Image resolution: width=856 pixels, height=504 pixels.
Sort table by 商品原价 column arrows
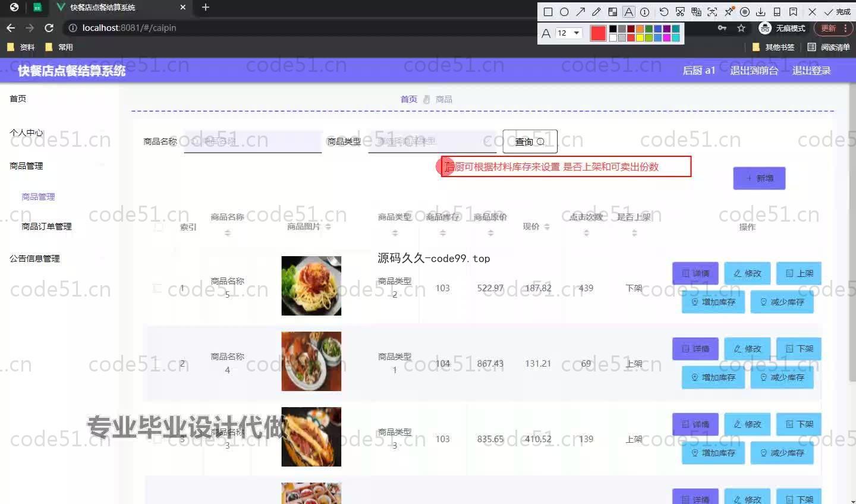tap(490, 233)
